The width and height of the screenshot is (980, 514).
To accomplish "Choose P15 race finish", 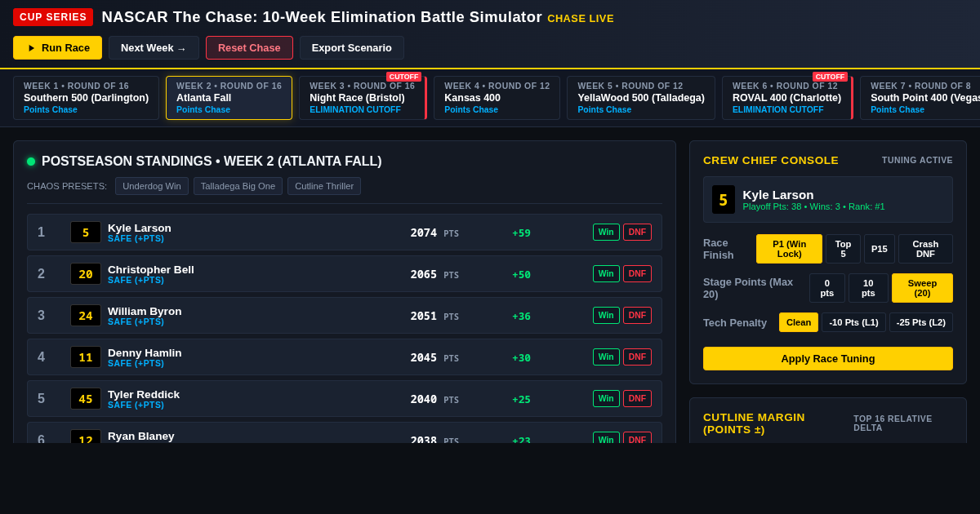I will [x=880, y=249].
